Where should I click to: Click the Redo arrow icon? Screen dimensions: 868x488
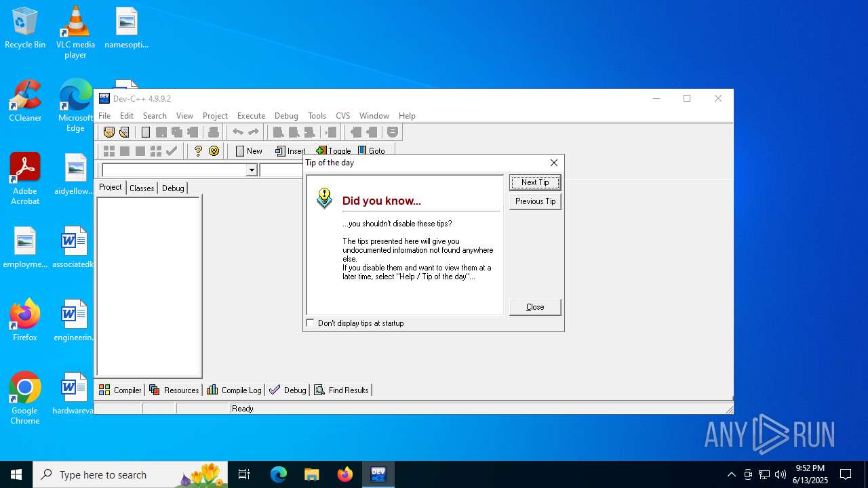click(x=253, y=132)
